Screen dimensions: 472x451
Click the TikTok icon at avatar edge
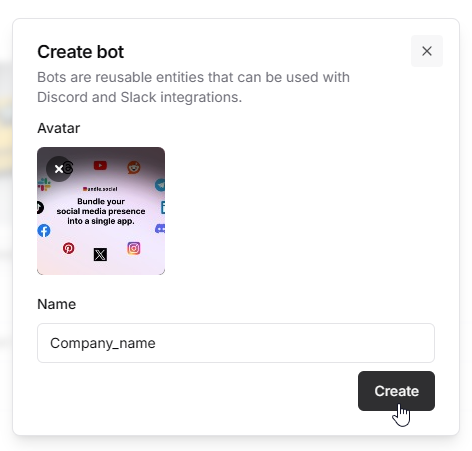[40, 208]
